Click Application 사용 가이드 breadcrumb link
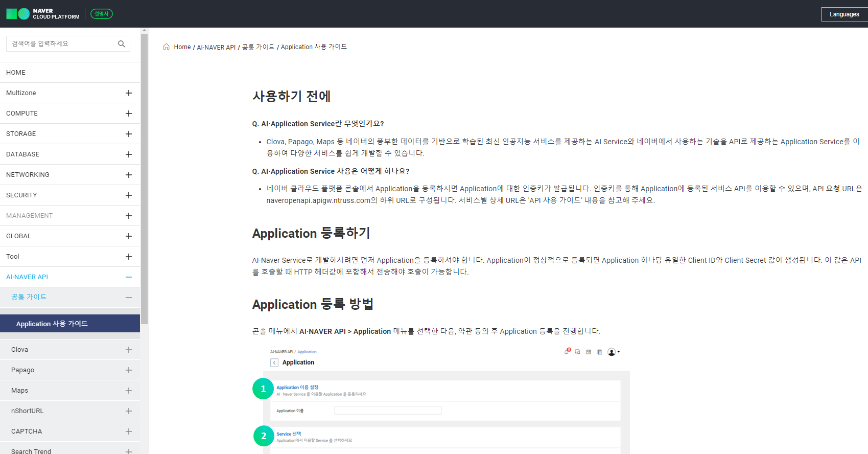The height and width of the screenshot is (454, 868). (x=314, y=47)
